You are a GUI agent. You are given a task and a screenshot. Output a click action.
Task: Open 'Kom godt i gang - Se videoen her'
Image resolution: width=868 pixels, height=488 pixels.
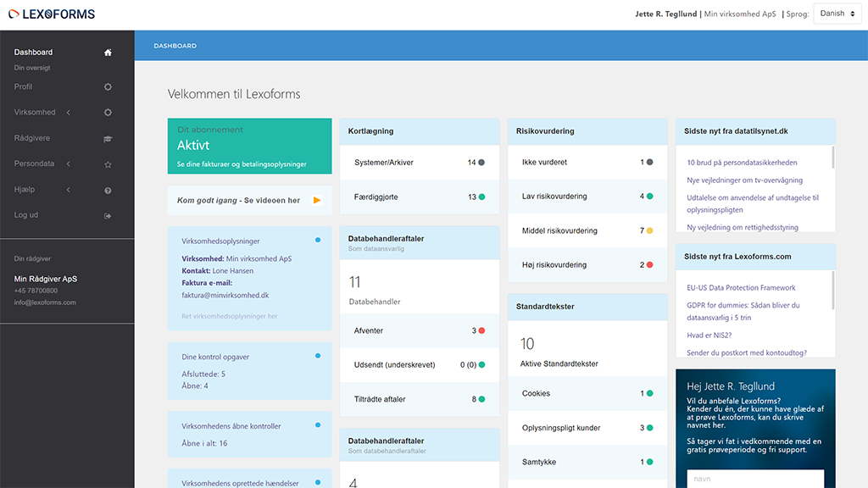[238, 200]
